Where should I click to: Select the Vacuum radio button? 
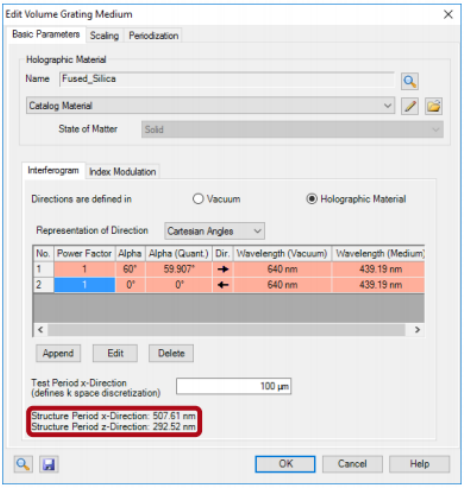(198, 199)
